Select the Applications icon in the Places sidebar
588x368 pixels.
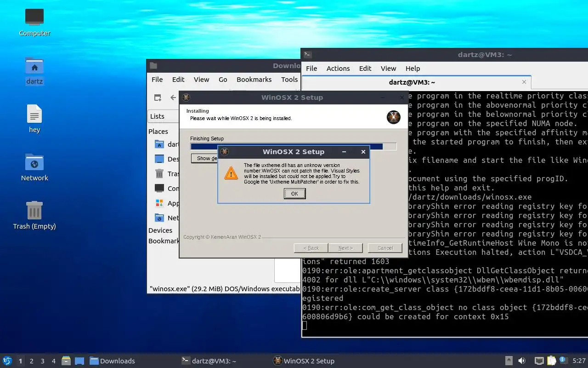pyautogui.click(x=159, y=203)
